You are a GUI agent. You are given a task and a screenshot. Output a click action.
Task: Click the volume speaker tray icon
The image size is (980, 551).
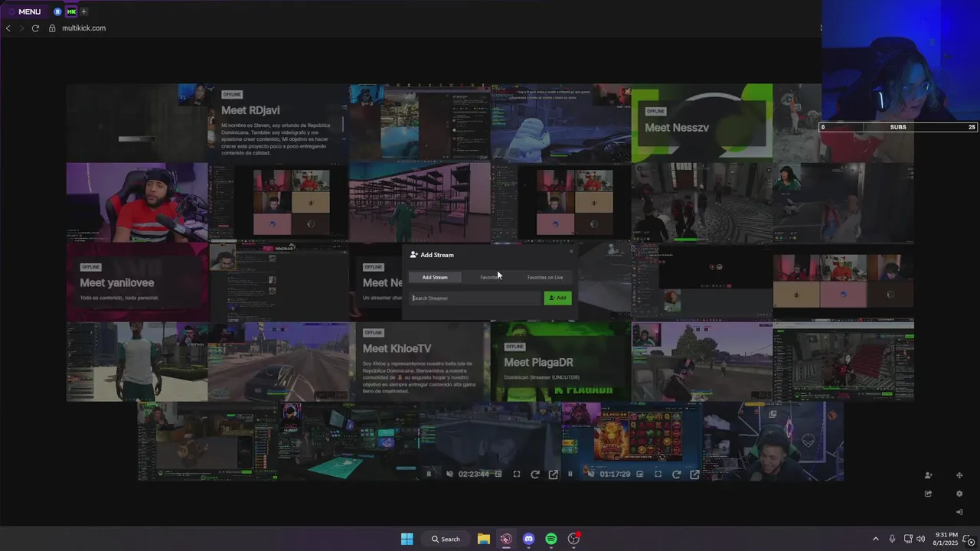(920, 539)
